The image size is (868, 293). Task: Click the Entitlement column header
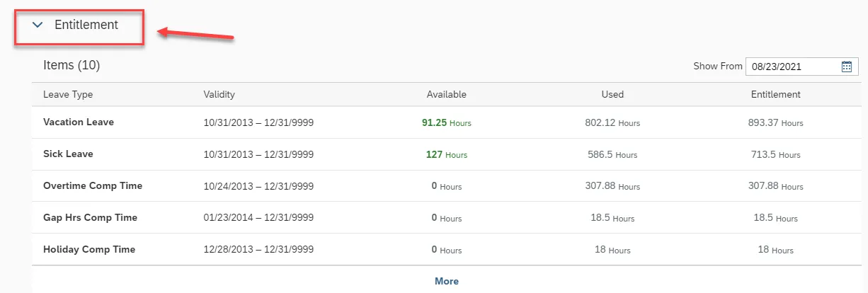[x=775, y=94]
